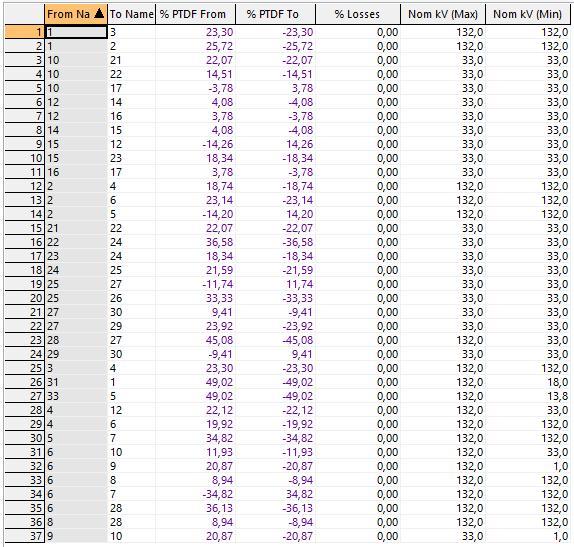Screen dimensions: 574x547
Task: Click the % Losses column header
Action: pos(358,14)
